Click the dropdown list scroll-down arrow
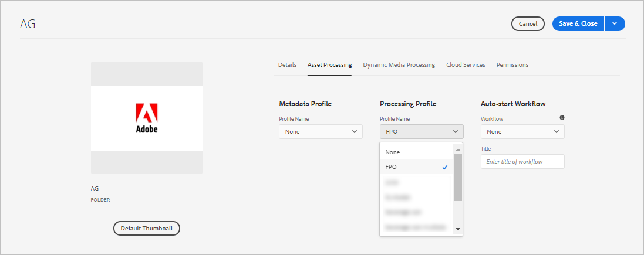644x255 pixels. tap(458, 229)
